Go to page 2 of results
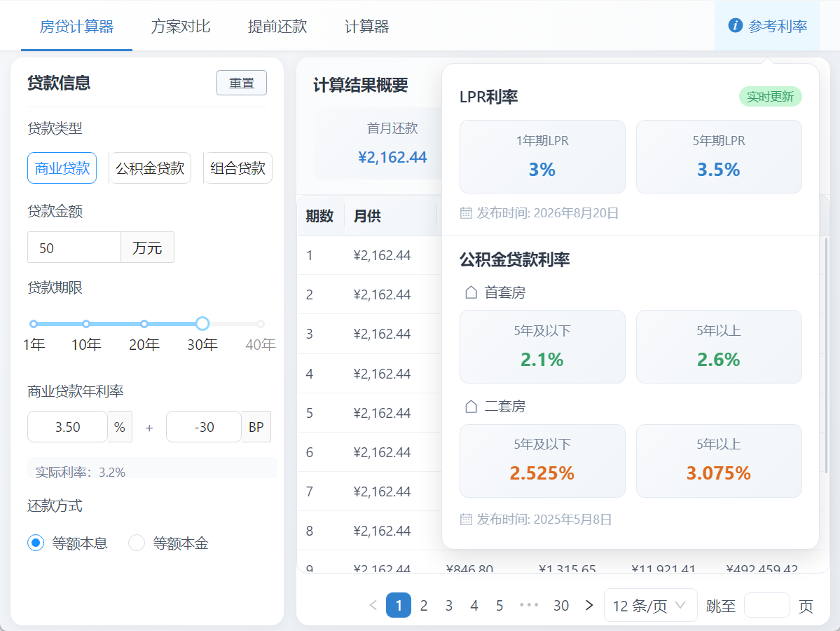Image resolution: width=840 pixels, height=631 pixels. 424,605
